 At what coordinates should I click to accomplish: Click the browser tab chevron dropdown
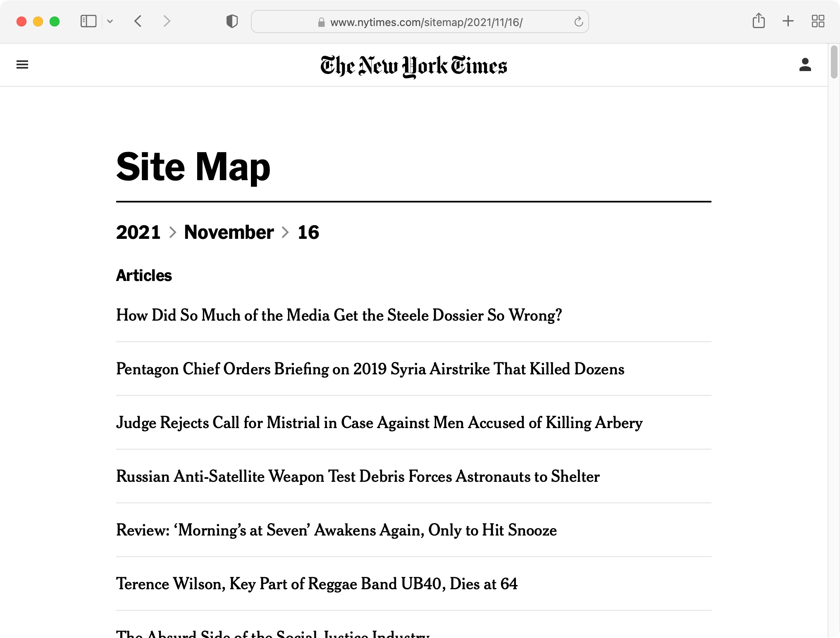coord(109,21)
